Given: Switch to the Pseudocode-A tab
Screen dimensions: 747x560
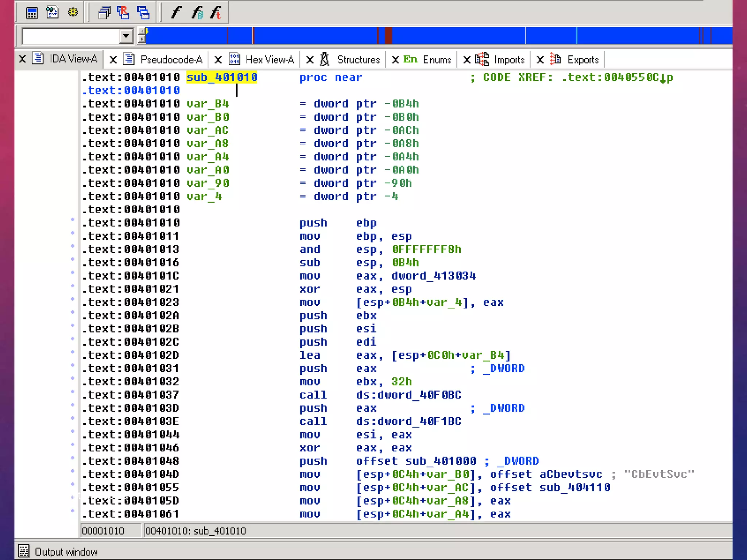Looking at the screenshot, I should [x=171, y=59].
